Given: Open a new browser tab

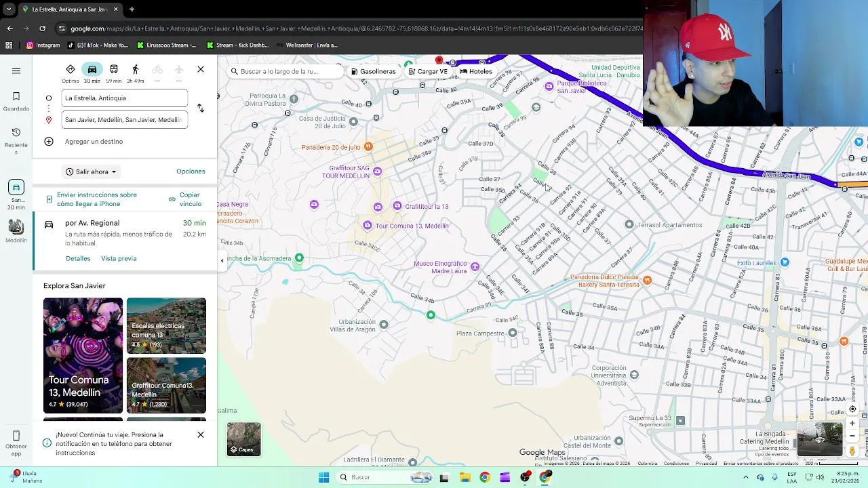Looking at the screenshot, I should pyautogui.click(x=132, y=9).
